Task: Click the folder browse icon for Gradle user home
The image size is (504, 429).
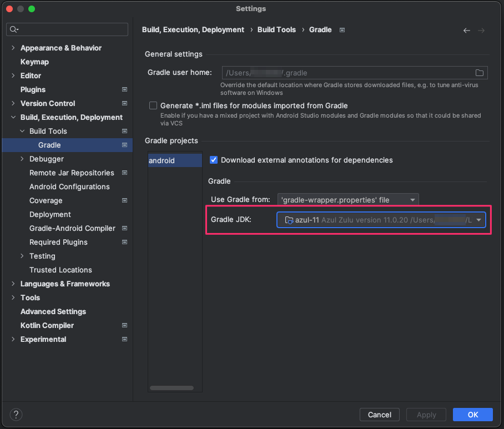Action: [x=480, y=73]
